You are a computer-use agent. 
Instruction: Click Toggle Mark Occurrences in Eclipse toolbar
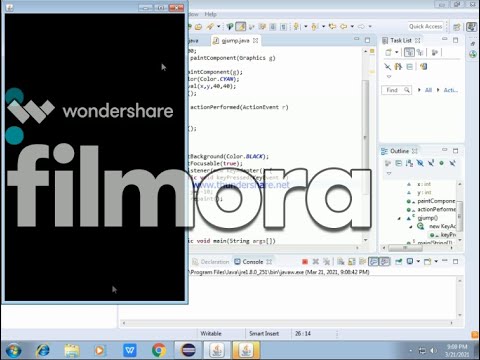coord(240,26)
